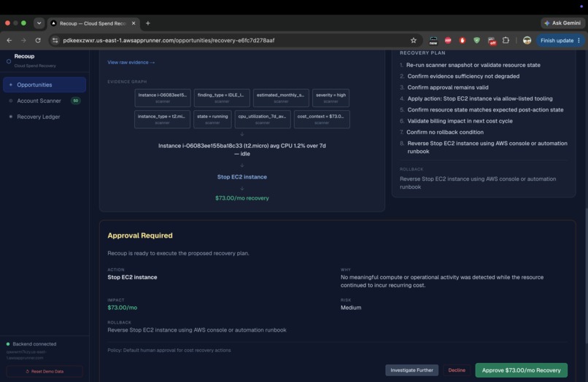Click the Backend connected status indicator
This screenshot has width=588, height=382.
point(31,344)
